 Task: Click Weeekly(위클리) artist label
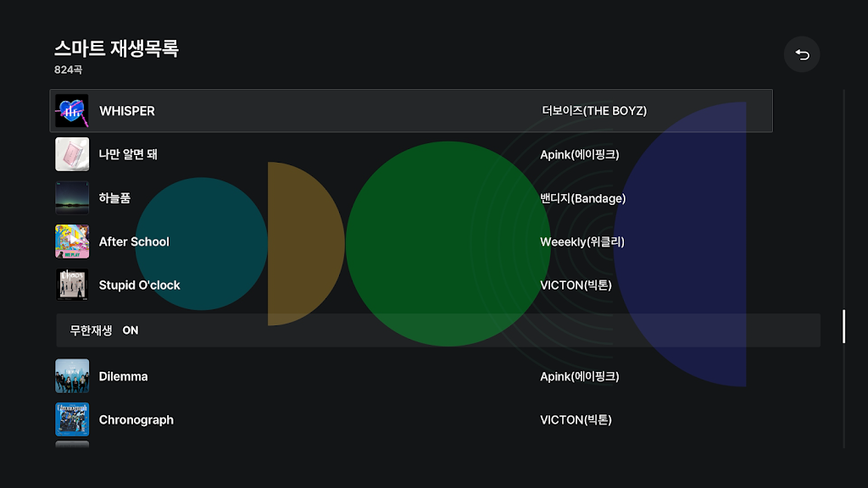point(581,241)
